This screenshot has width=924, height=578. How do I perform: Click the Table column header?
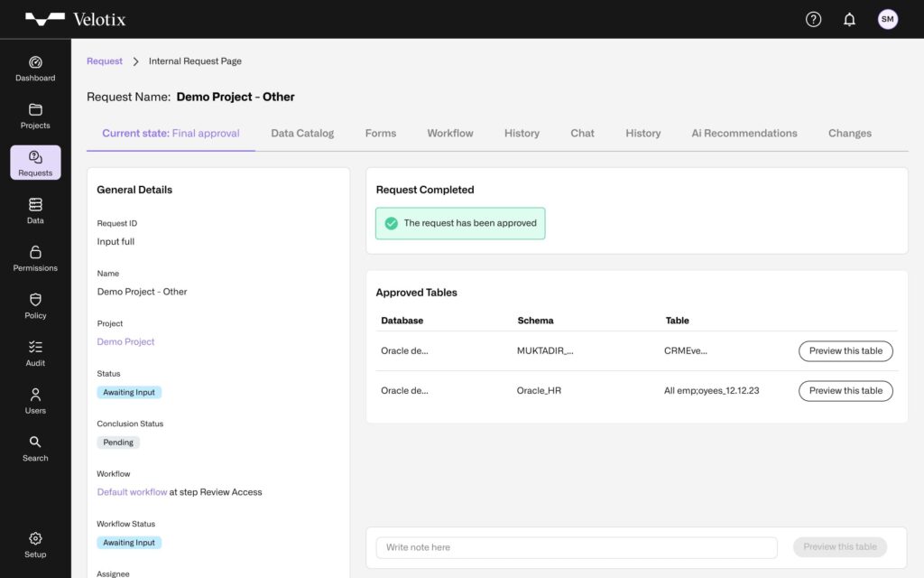tap(677, 321)
